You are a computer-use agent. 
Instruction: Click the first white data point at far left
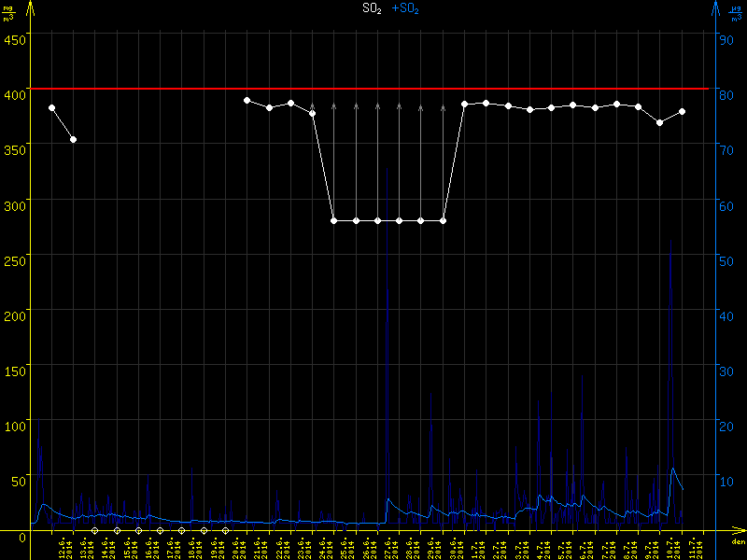click(x=51, y=108)
